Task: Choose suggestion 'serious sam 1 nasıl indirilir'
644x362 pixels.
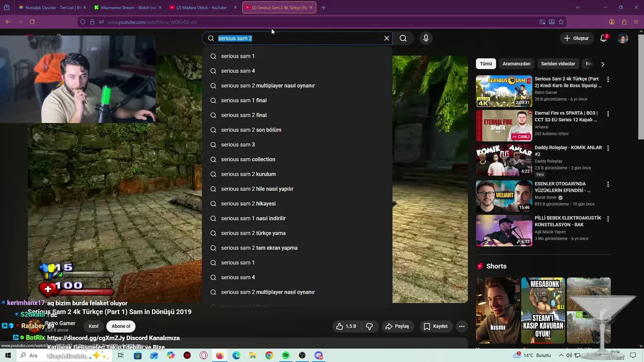Action: pos(297,218)
